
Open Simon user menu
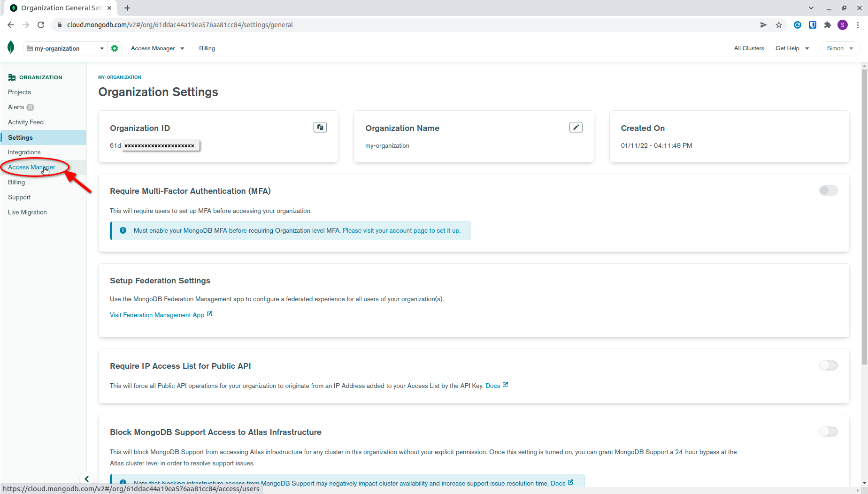pyautogui.click(x=840, y=48)
